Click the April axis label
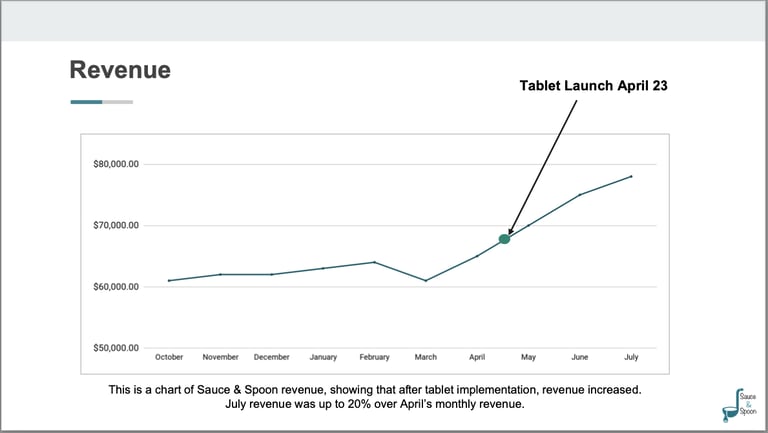Image resolution: width=768 pixels, height=433 pixels. (x=477, y=357)
